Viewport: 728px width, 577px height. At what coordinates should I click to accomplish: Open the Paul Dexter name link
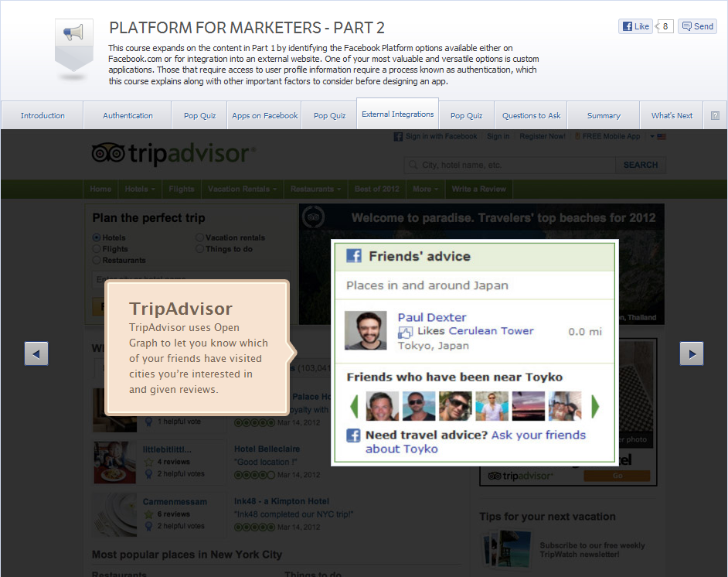432,317
